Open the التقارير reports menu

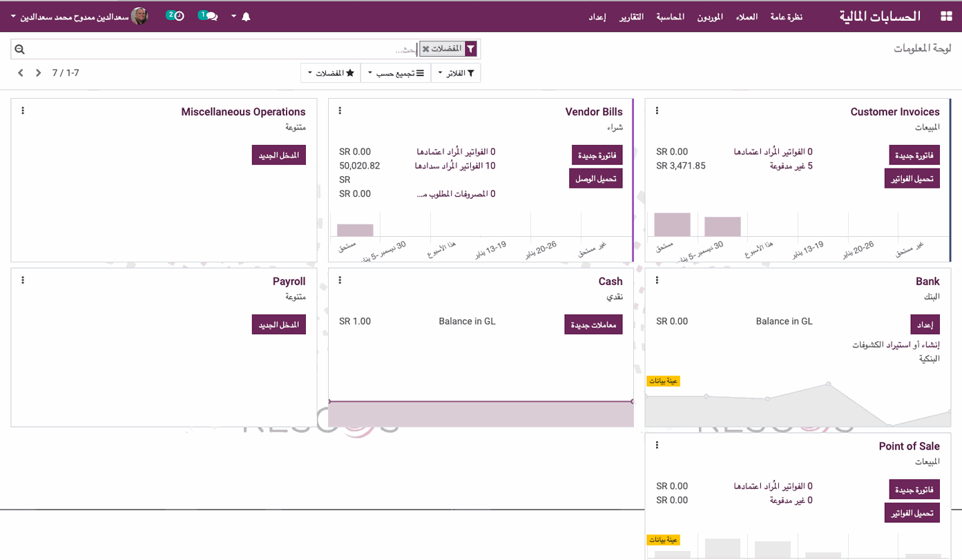[631, 17]
